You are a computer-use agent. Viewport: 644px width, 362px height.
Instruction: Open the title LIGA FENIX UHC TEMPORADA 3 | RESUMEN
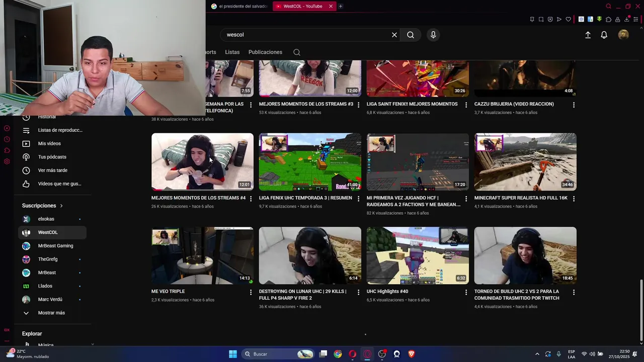tap(305, 198)
